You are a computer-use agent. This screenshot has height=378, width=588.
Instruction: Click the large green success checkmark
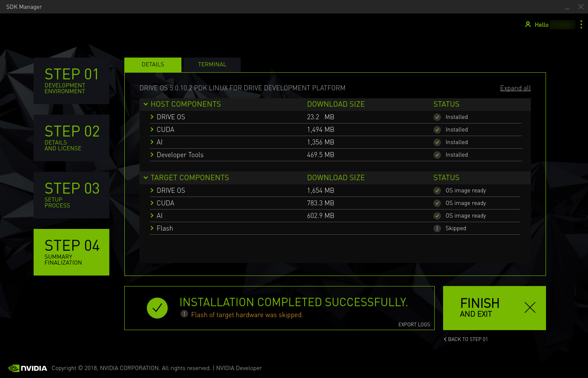click(x=157, y=308)
